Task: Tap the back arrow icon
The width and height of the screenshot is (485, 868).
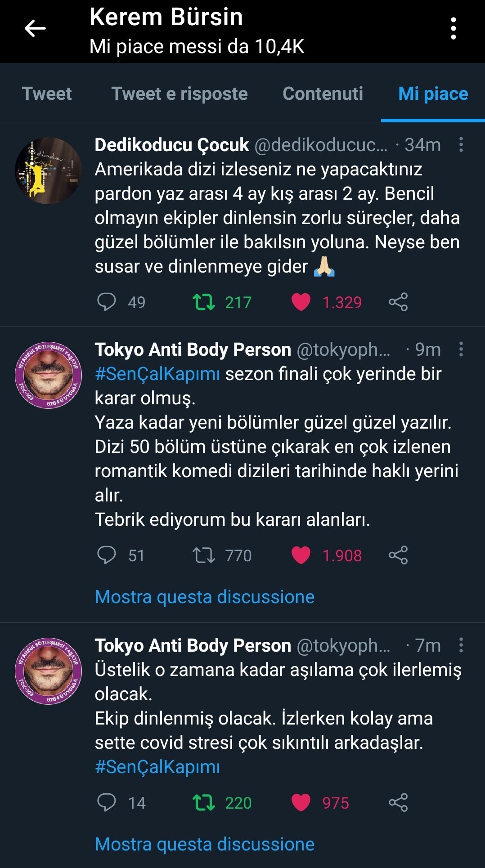Action: pos(35,28)
